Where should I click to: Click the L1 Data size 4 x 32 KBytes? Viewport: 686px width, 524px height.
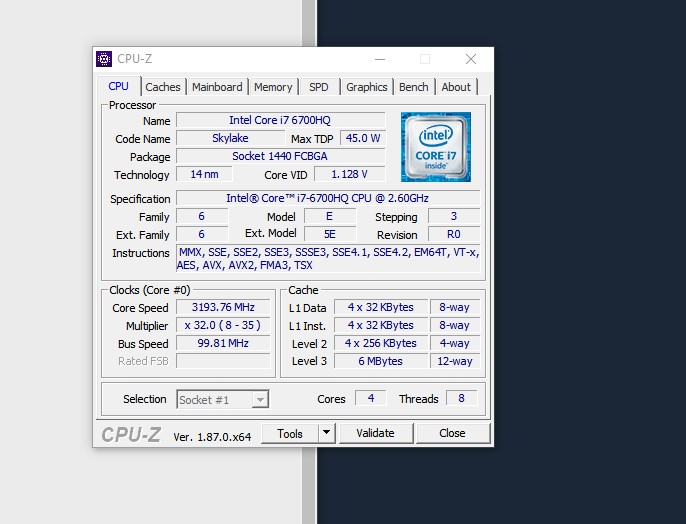(381, 307)
